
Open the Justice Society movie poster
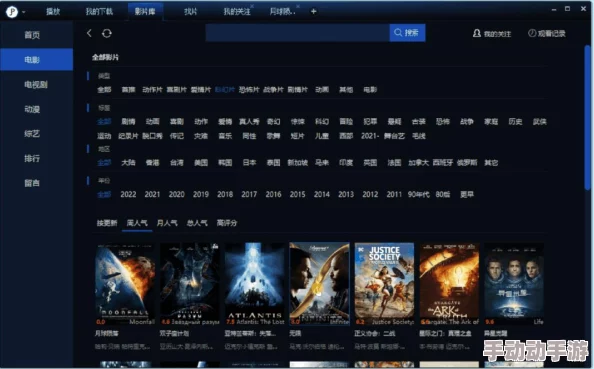pyautogui.click(x=384, y=284)
